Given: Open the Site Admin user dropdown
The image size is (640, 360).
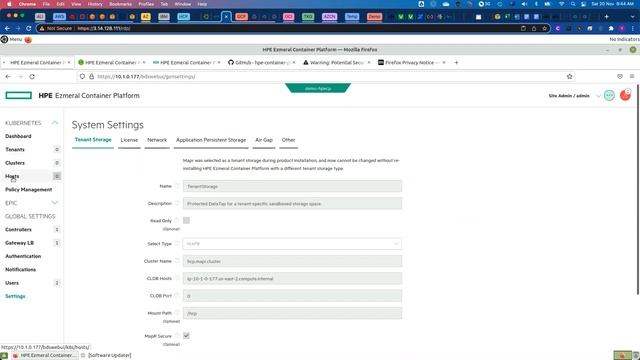Looking at the screenshot, I should coord(598,96).
